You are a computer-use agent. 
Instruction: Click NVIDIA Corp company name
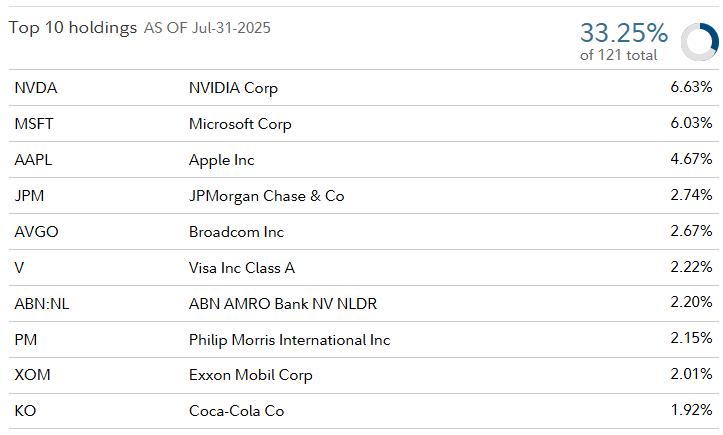[x=233, y=88]
